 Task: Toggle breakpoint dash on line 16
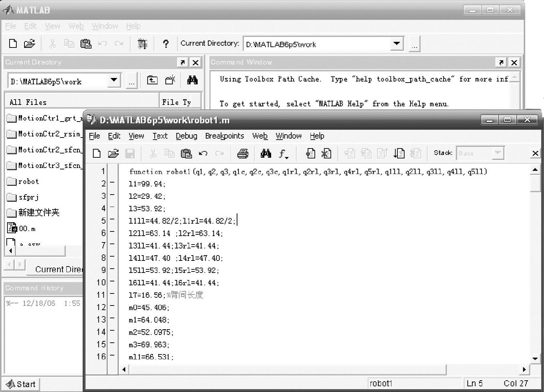click(x=112, y=356)
